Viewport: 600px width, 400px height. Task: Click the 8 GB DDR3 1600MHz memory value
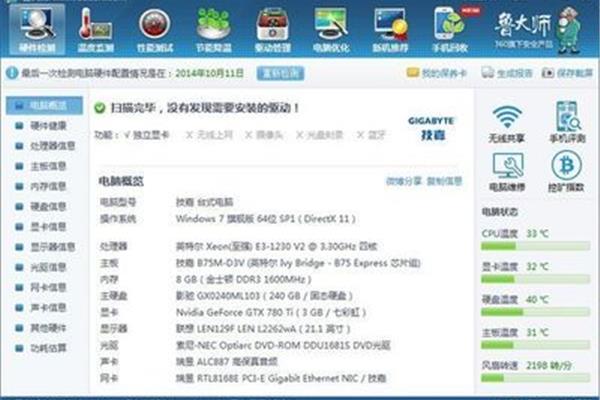pos(243,279)
